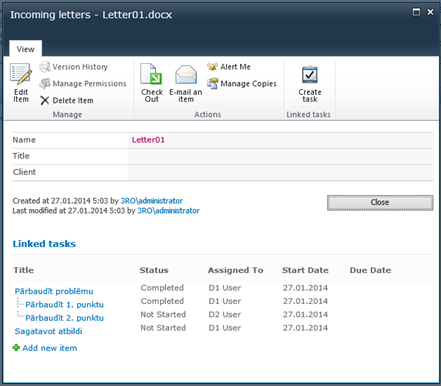Screen dimensions: 441x386
Task: Click Completed status of Pārbaudīt 1. punktu
Action: click(x=162, y=301)
